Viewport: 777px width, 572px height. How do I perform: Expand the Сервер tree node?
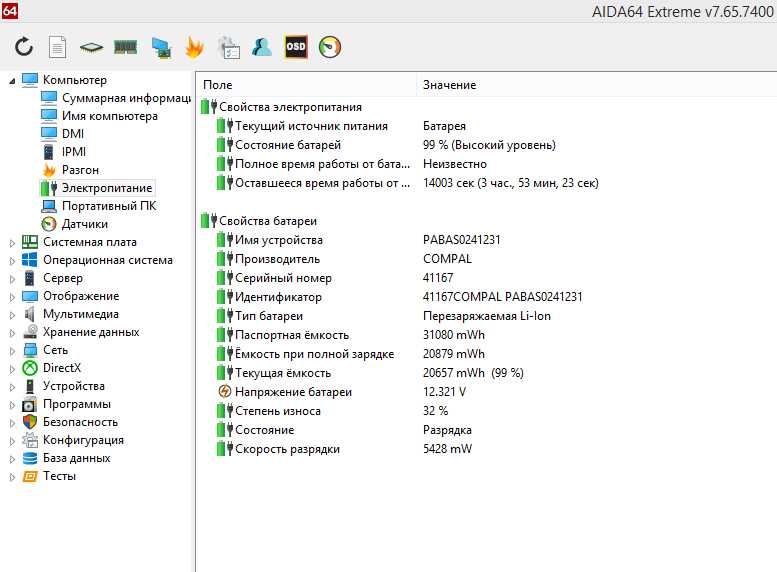coord(12,279)
